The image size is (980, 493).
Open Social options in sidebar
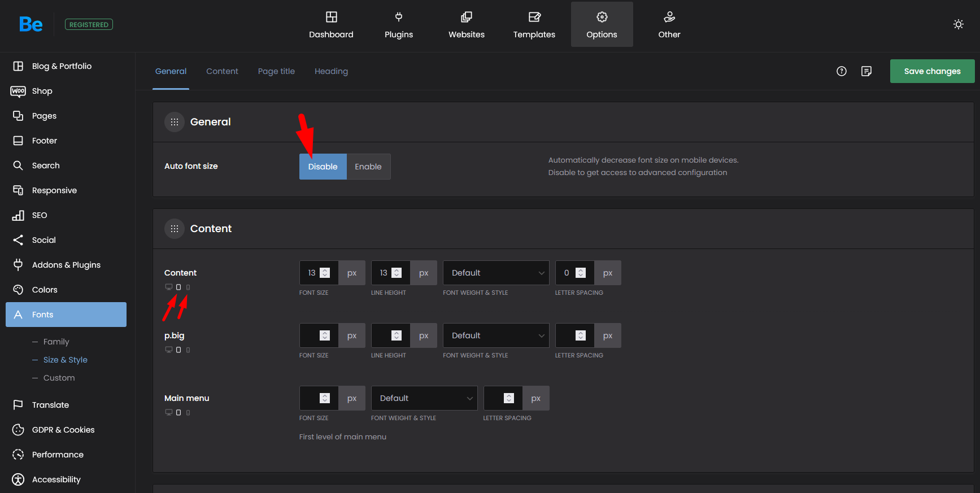(66, 240)
